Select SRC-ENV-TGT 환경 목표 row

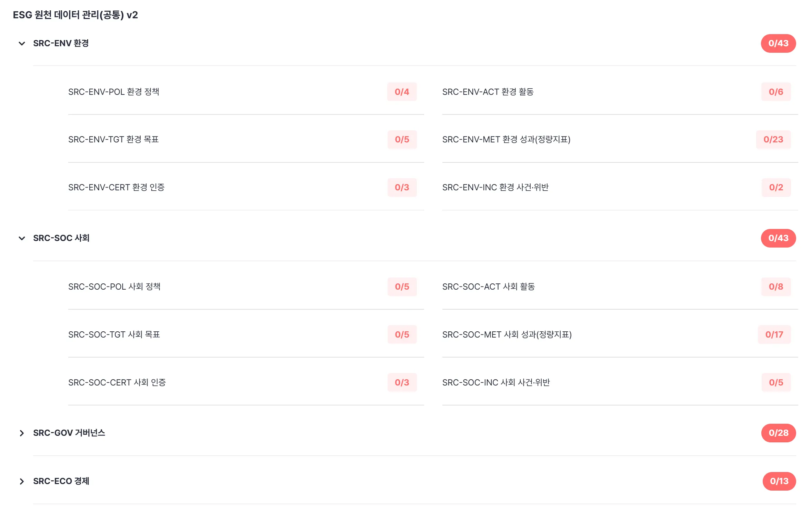pos(113,139)
